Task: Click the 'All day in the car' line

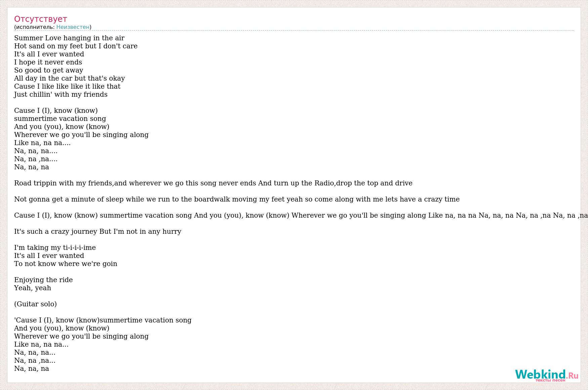Action: pos(70,78)
